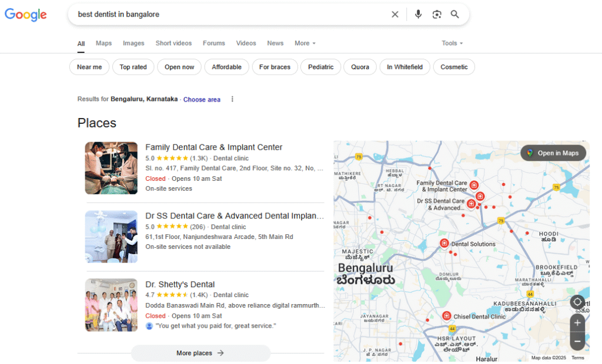
Task: Switch to the Images tab
Action: [x=133, y=43]
